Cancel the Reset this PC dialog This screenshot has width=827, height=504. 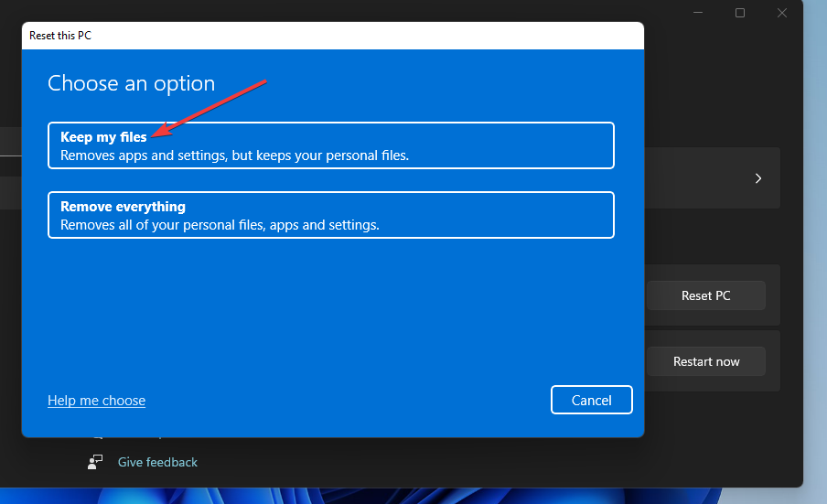[x=591, y=400]
